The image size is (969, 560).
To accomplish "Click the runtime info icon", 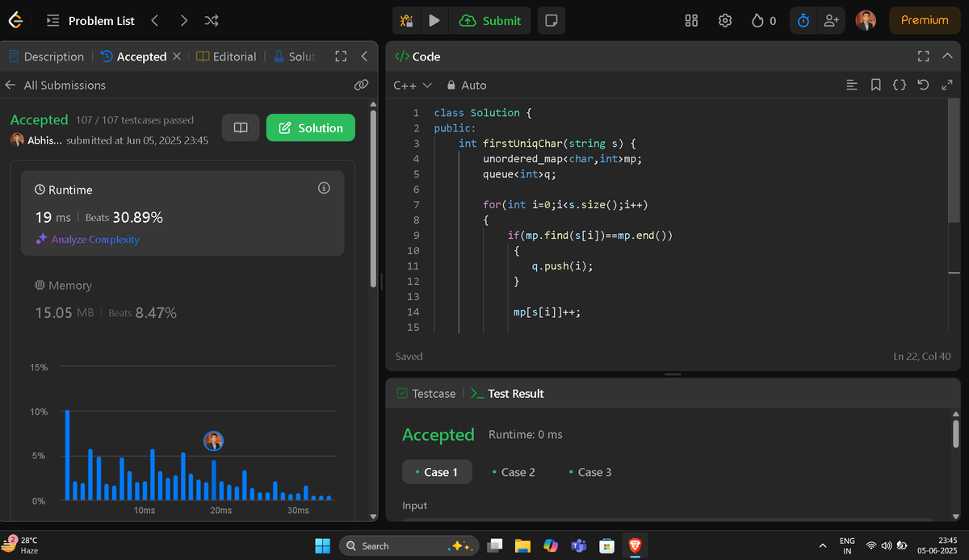I will point(324,188).
